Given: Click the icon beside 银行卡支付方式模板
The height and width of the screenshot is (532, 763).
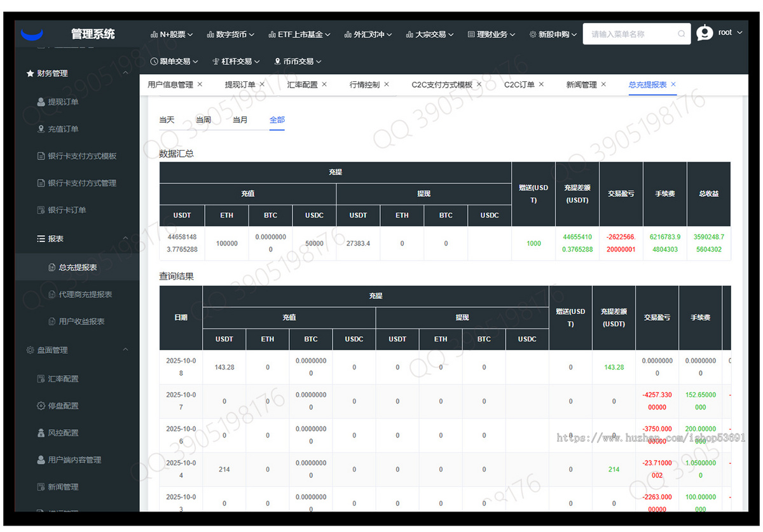Looking at the screenshot, I should 41,156.
